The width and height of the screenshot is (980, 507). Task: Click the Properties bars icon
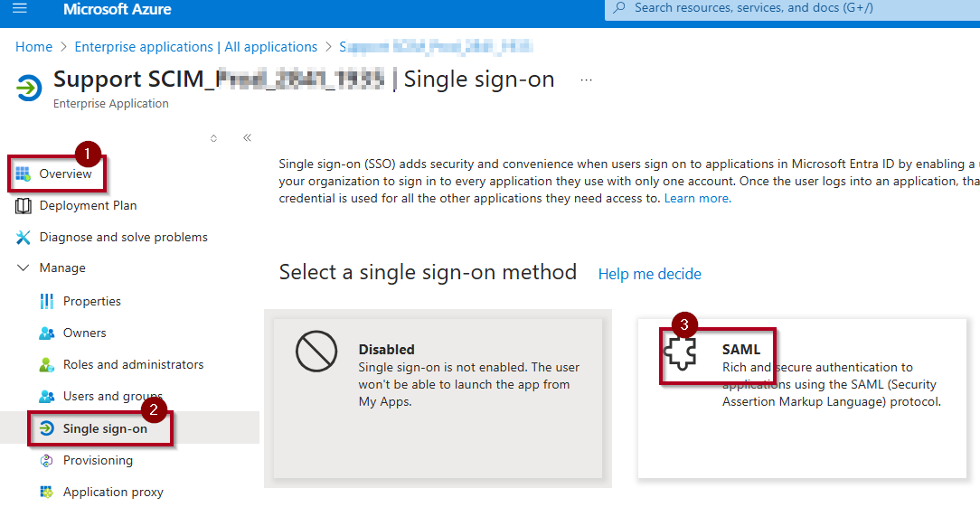click(x=47, y=301)
